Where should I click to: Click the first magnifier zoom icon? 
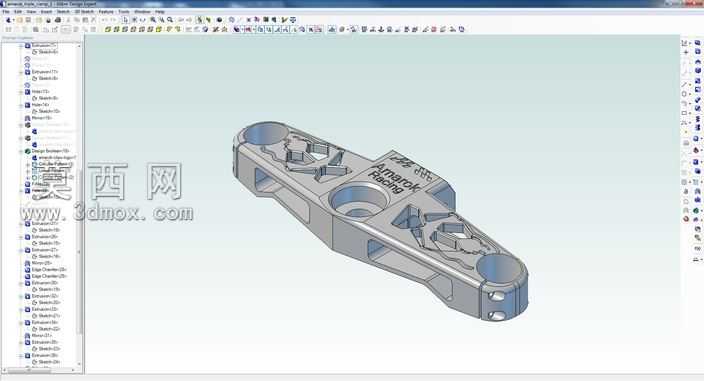click(153, 20)
